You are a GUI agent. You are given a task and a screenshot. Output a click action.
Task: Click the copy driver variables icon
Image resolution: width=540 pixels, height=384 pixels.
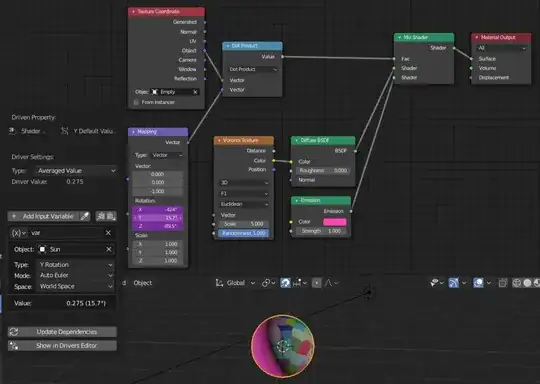tap(101, 216)
